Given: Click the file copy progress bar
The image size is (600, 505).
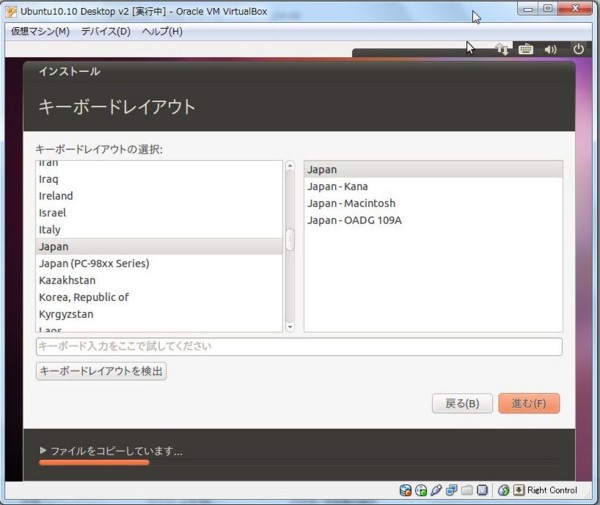Looking at the screenshot, I should pyautogui.click(x=298, y=463).
